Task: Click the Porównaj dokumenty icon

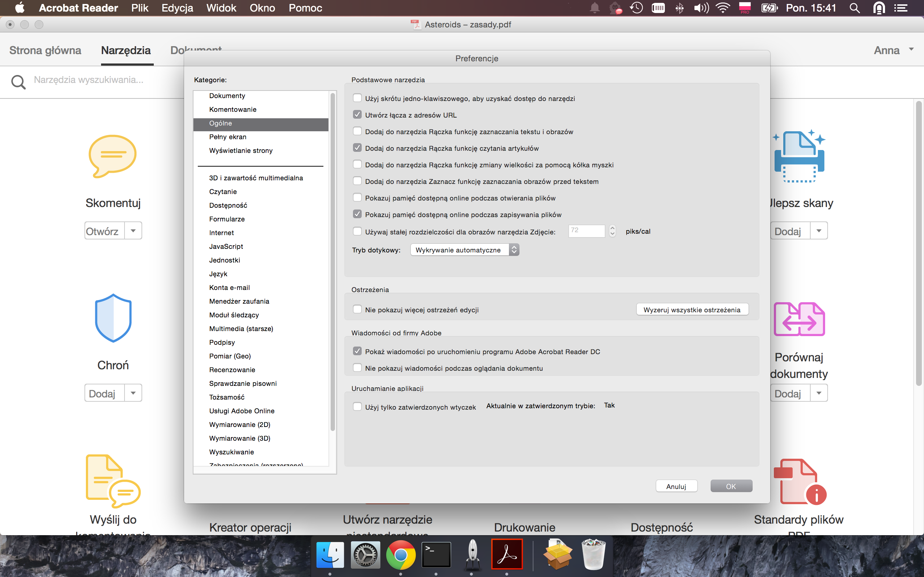Action: coord(799,319)
